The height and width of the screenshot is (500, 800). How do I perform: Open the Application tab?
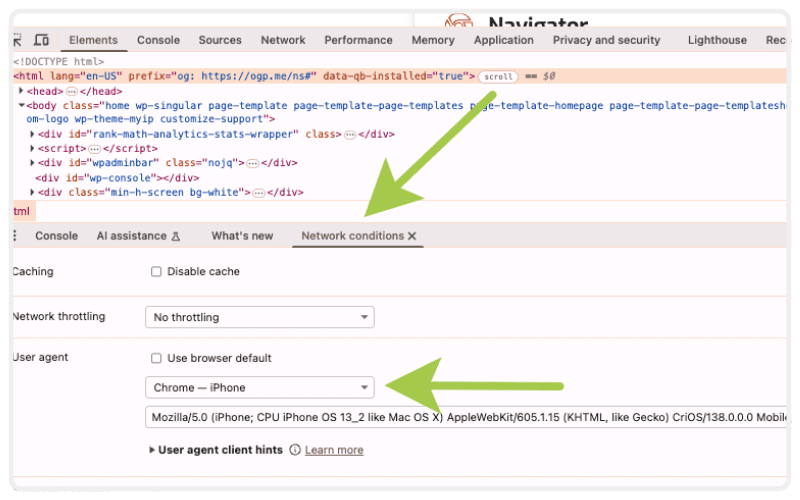(x=504, y=40)
